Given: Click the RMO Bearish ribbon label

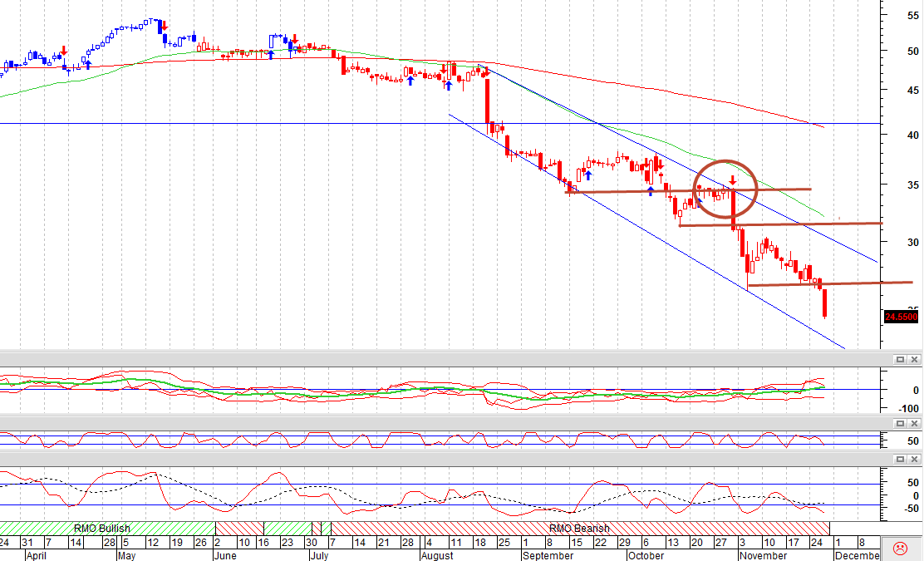Looking at the screenshot, I should (x=579, y=528).
